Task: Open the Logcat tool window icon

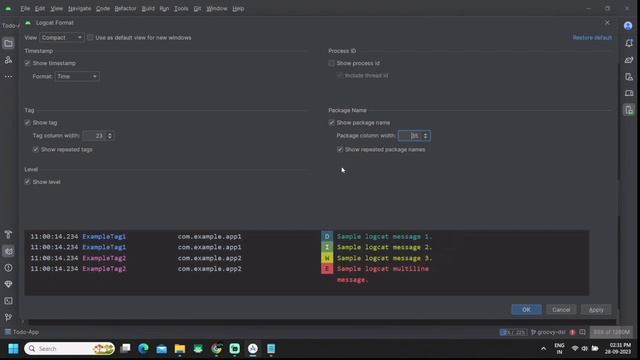Action: [x=8, y=251]
